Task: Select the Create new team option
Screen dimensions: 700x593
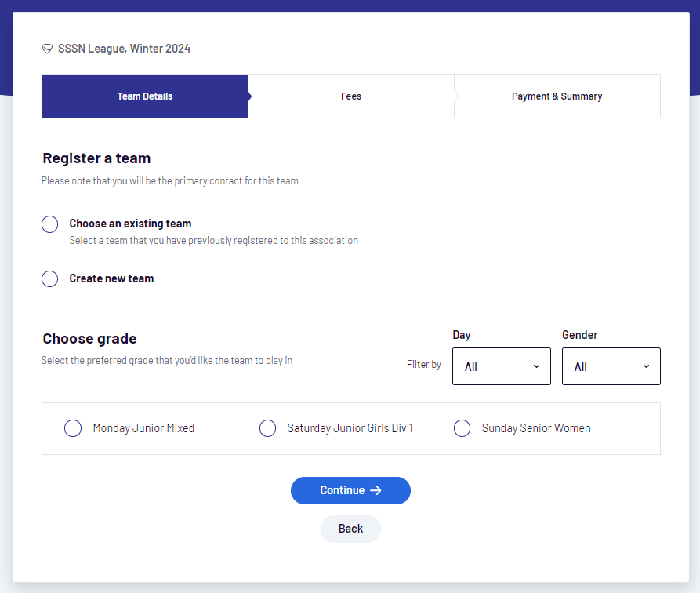Action: [49, 278]
